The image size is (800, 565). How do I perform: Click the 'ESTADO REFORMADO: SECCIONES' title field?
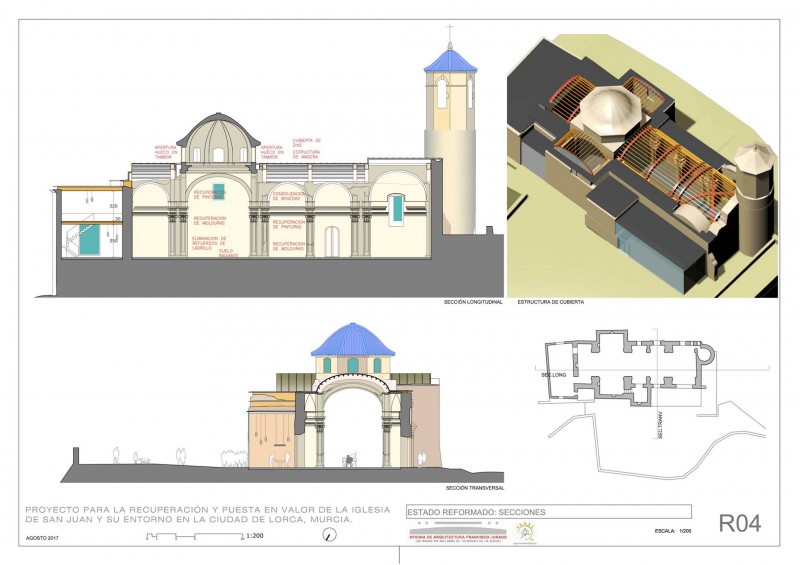point(549,512)
